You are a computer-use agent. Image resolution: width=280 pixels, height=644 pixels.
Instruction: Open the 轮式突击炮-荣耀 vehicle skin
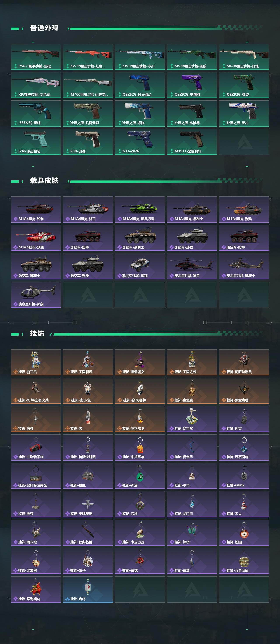(x=140, y=266)
